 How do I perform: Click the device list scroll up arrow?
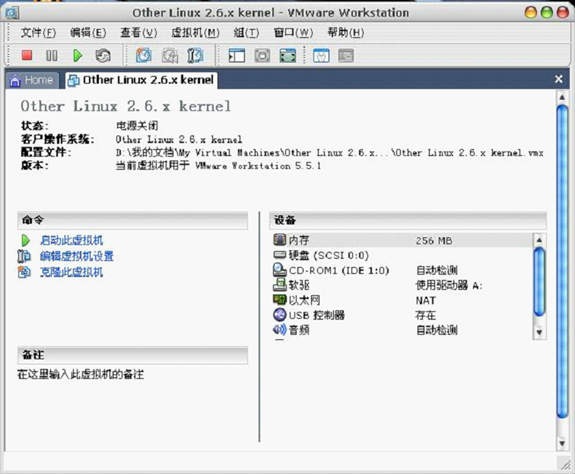[539, 240]
